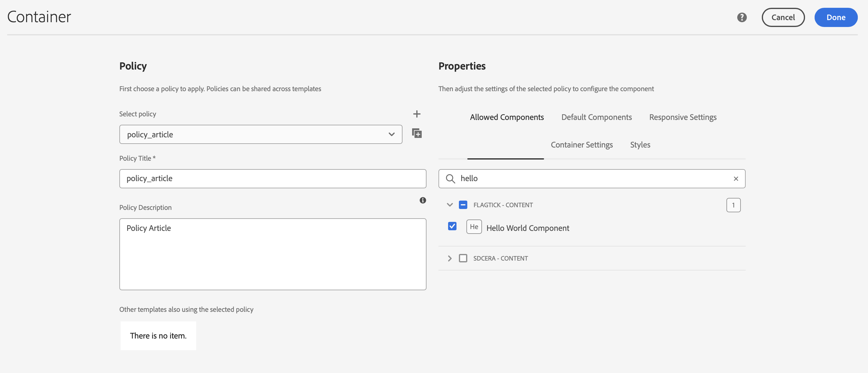Click the duplicate policy icon
The image size is (868, 373).
coord(417,133)
